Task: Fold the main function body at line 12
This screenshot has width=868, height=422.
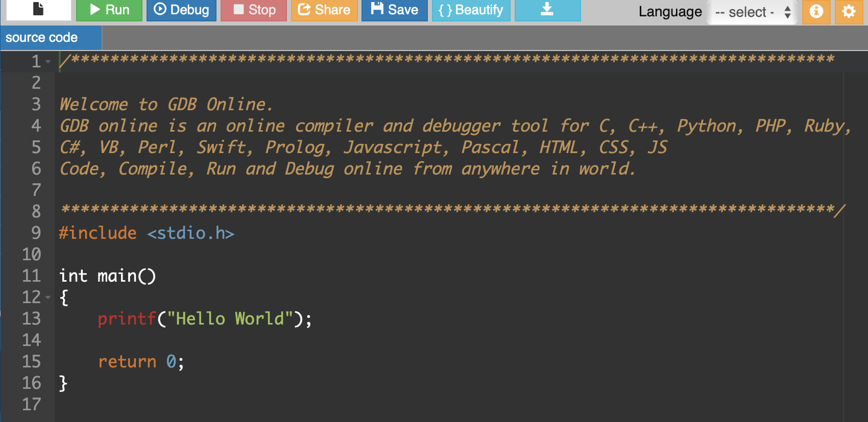Action: coord(48,297)
